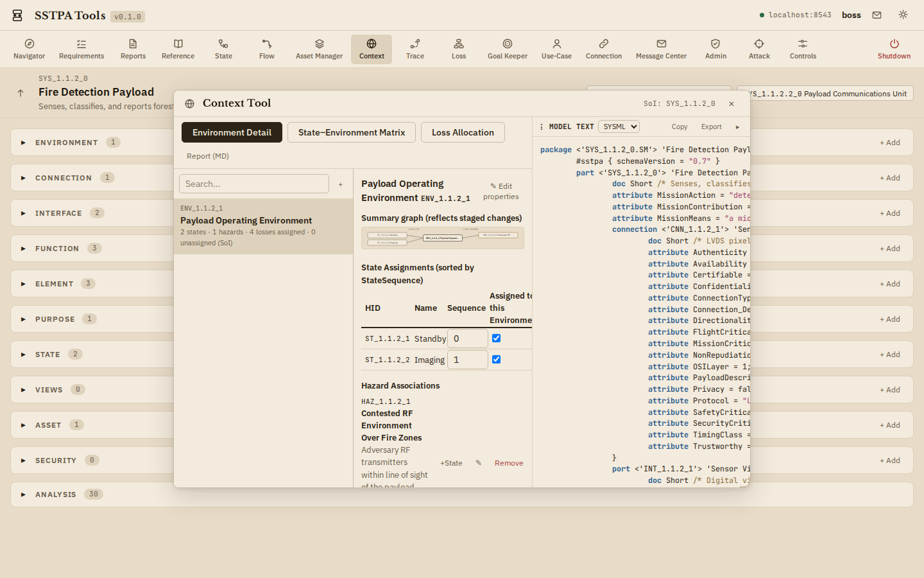Screen dimensions: 924x578
Task: Click the mail envelope icon beside boss
Action: tap(877, 15)
